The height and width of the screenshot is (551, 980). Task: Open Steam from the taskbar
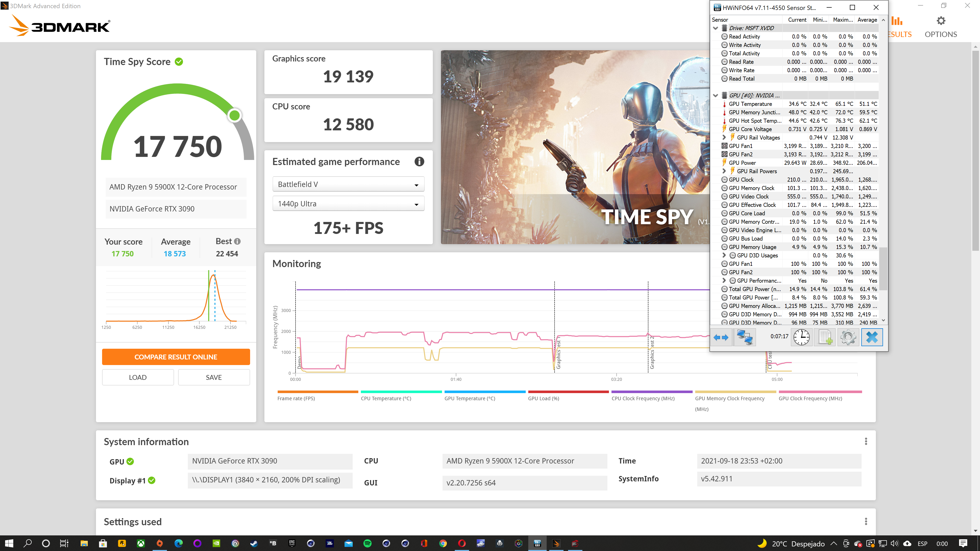[x=254, y=543]
